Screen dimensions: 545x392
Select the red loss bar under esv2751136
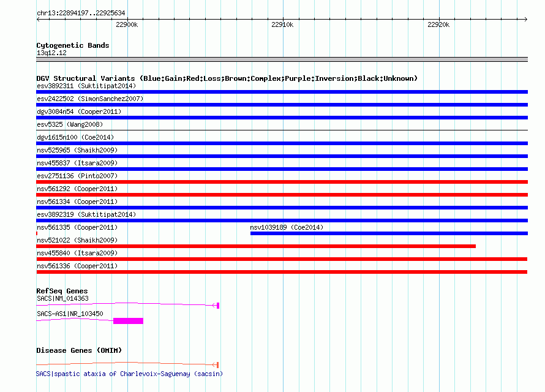coord(282,182)
